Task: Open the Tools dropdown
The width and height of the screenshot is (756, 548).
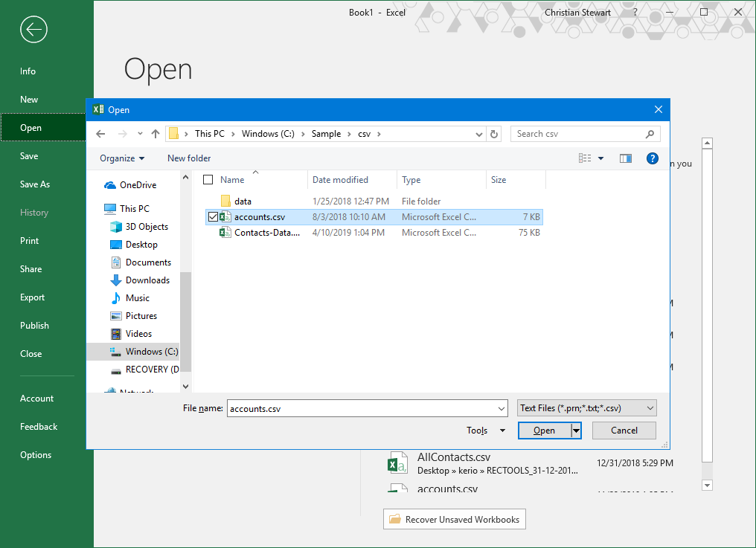Action: click(x=485, y=431)
